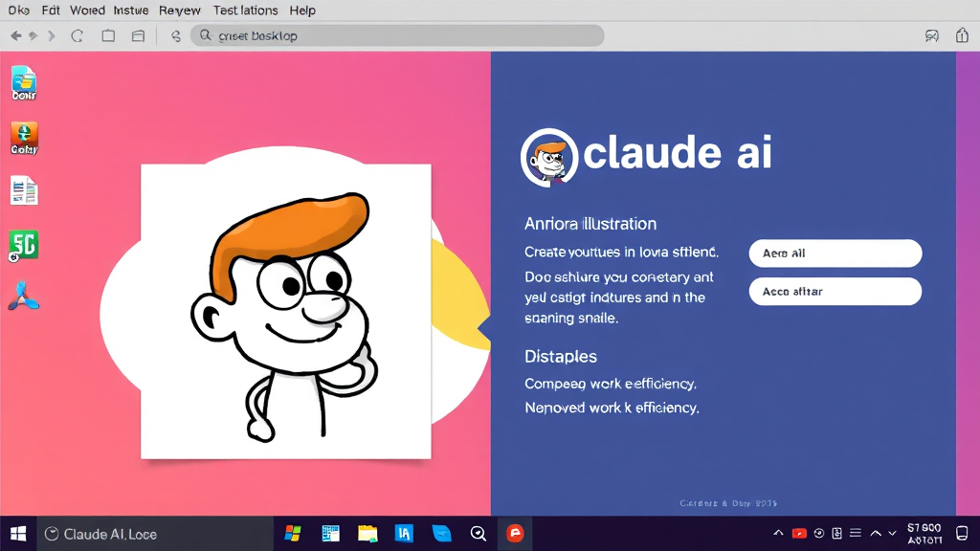Open the Claude AI mascot logo
980x551 pixels.
point(549,155)
